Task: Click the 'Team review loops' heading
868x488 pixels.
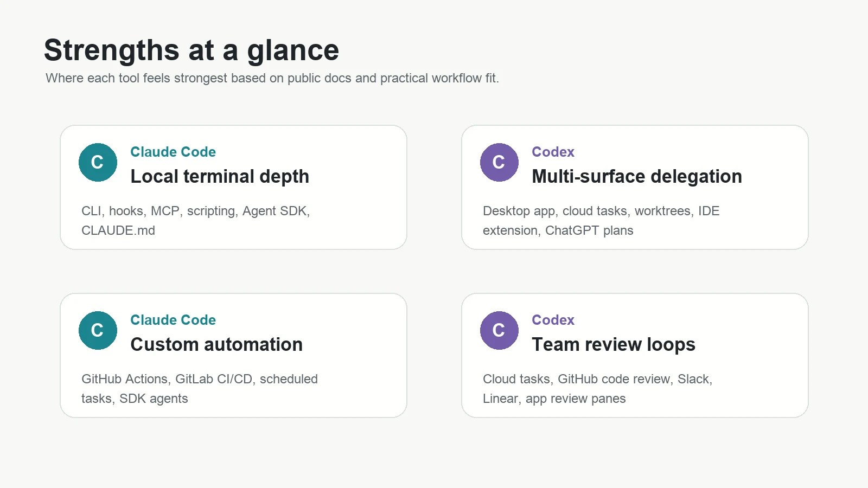Action: point(614,344)
